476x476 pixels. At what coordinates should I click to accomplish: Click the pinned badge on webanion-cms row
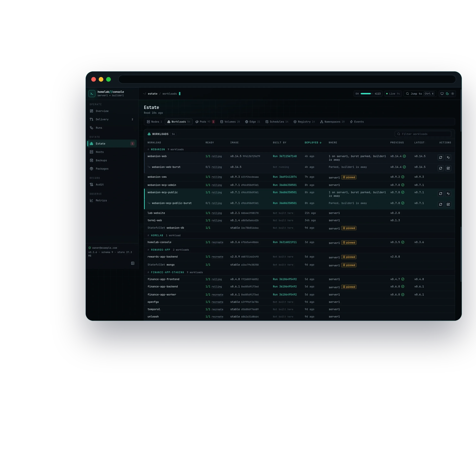point(349,177)
